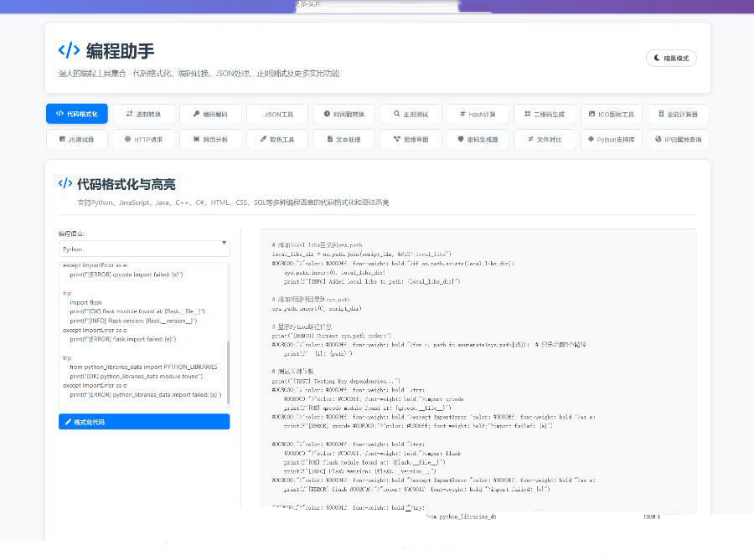The height and width of the screenshot is (560, 754).
Task: Click the 格式化代码 format button
Action: click(142, 421)
